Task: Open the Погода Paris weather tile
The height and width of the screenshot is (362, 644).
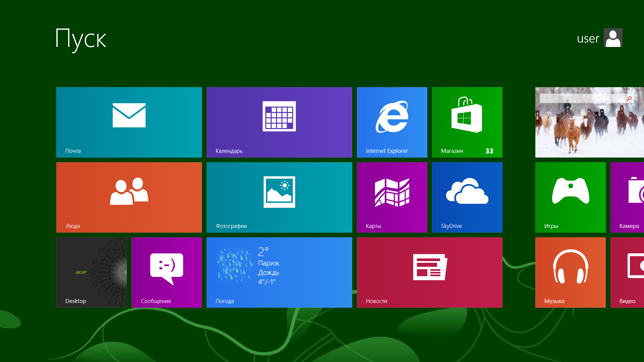Action: pos(279,273)
